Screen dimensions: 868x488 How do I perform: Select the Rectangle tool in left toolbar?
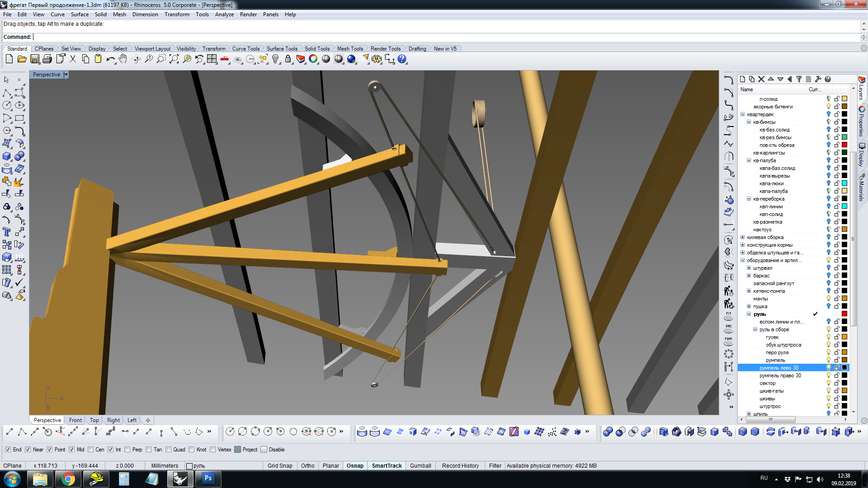19,118
